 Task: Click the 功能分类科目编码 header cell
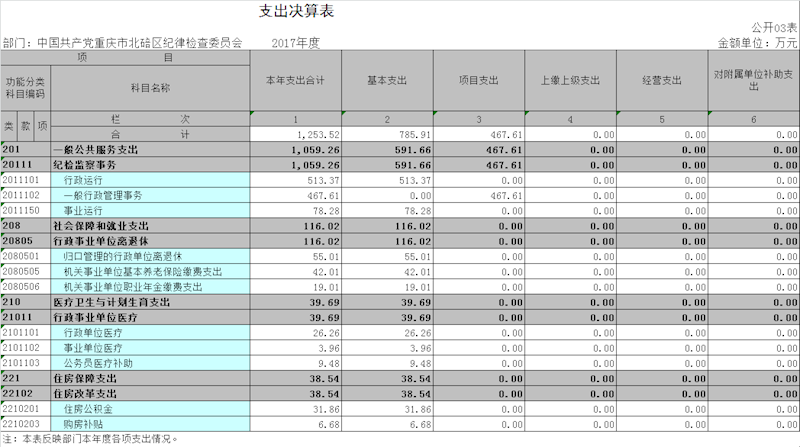pos(25,87)
